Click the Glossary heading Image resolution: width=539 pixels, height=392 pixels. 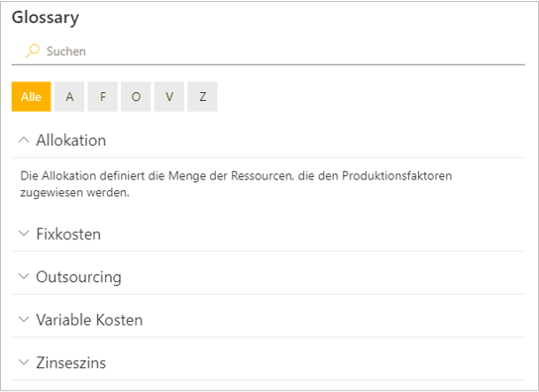(45, 18)
